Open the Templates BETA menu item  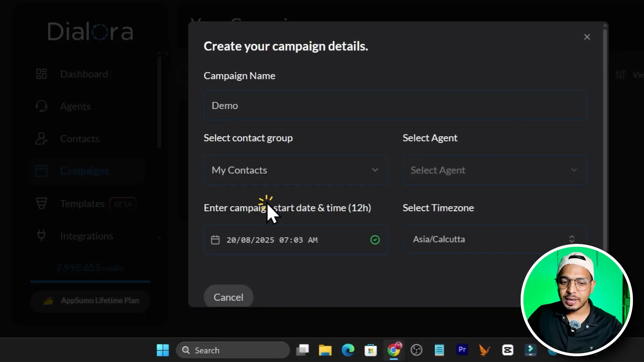click(83, 204)
